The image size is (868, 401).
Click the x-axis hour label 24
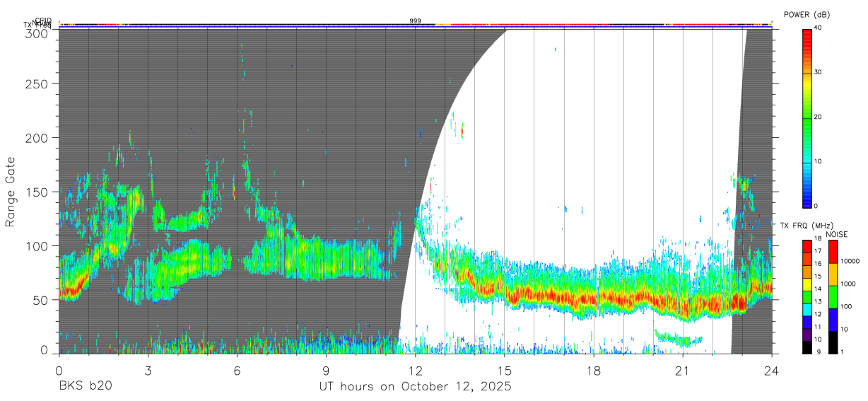point(772,370)
